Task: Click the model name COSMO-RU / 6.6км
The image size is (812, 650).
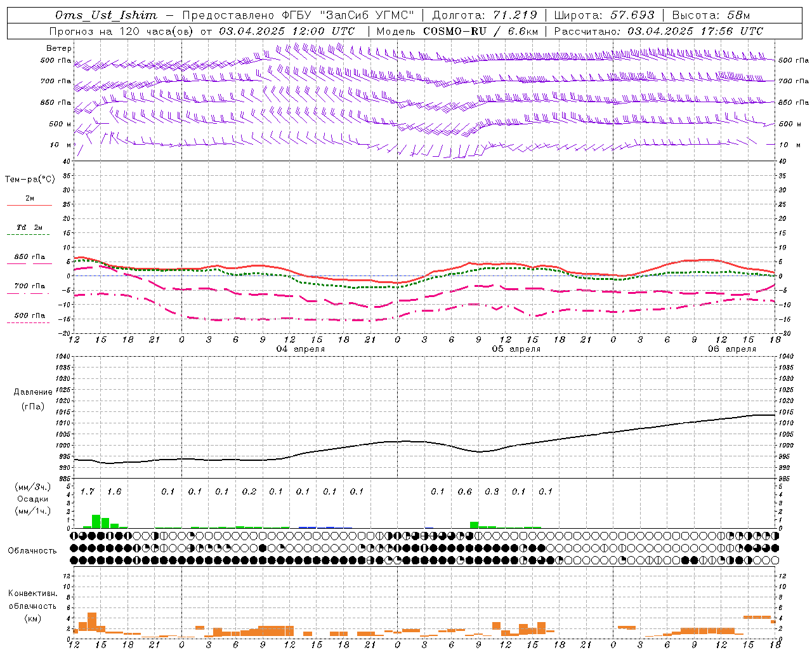Action: (x=480, y=31)
